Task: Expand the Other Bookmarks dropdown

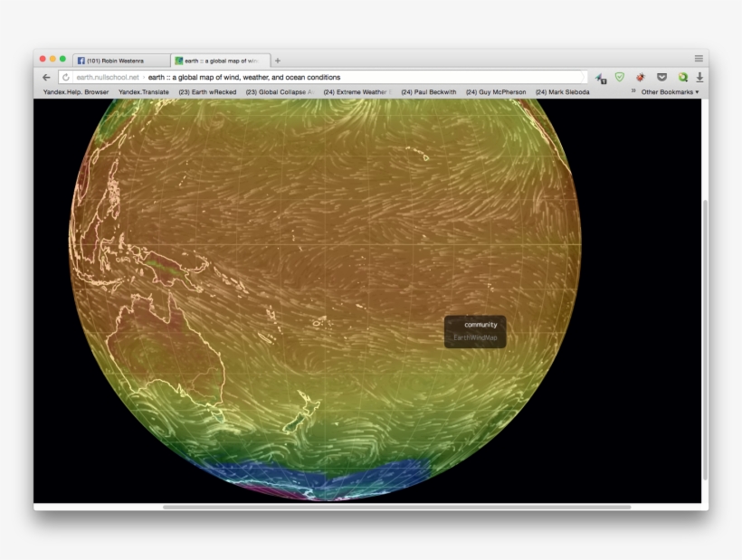Action: coord(670,92)
